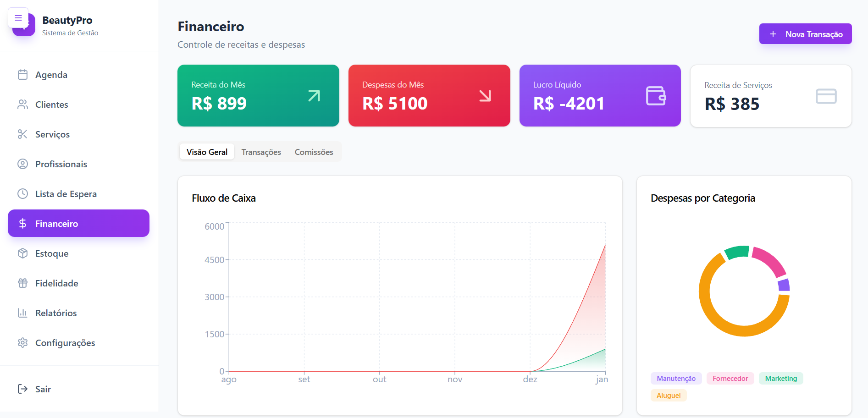Open Configurações via its gear icon

click(x=22, y=343)
